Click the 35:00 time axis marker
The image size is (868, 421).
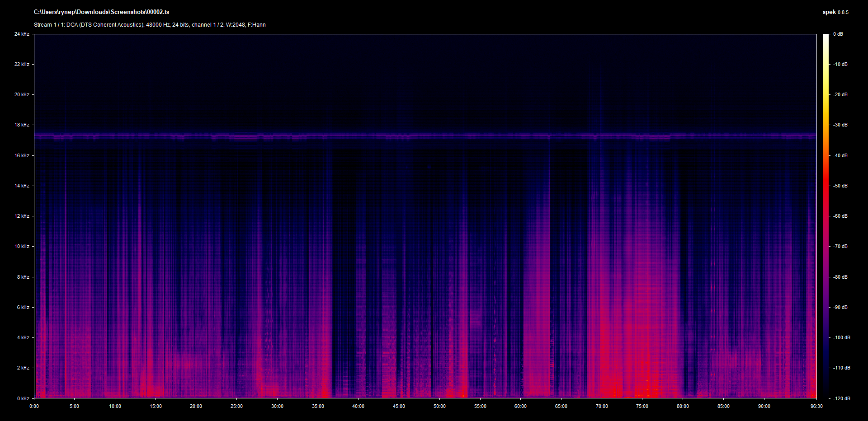tap(318, 406)
